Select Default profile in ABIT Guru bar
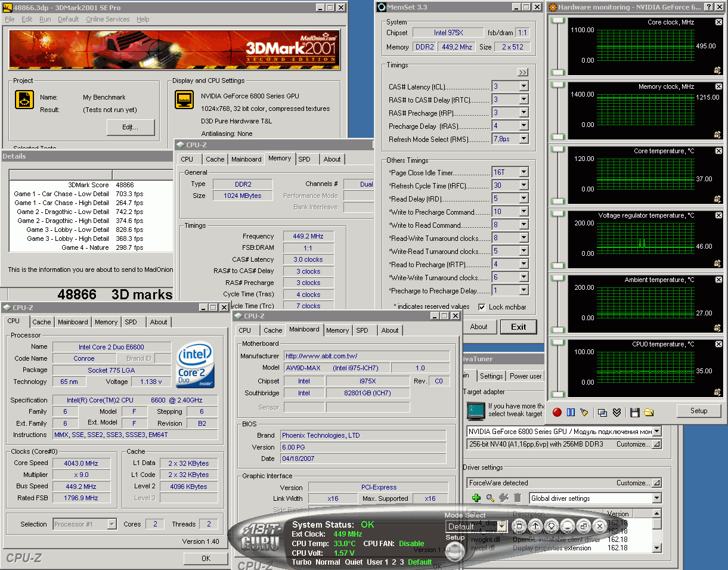Screen dimensions: 728x570 point(420,562)
